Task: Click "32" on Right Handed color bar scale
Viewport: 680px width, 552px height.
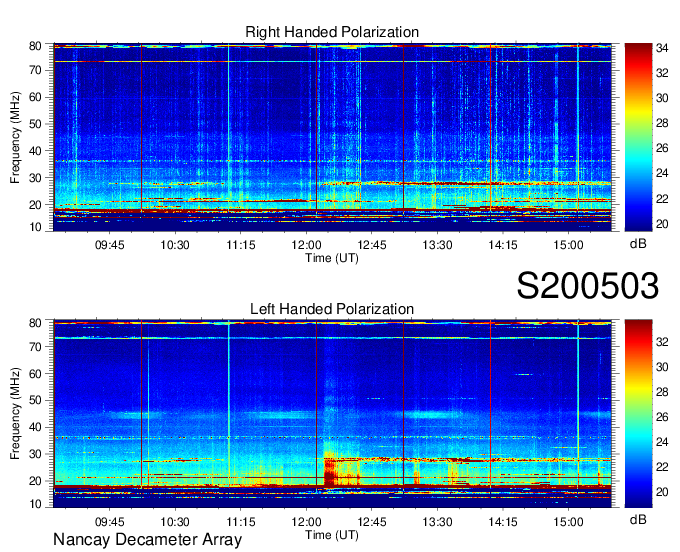Action: [662, 73]
